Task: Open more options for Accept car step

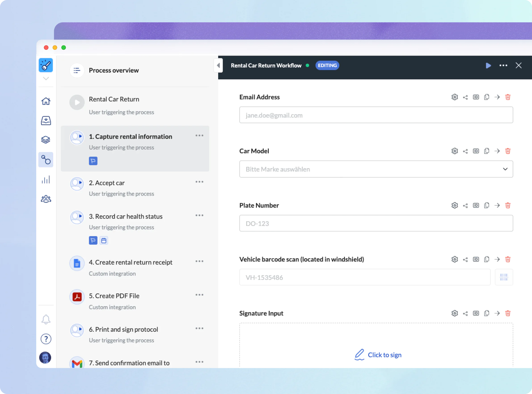Action: point(199,182)
